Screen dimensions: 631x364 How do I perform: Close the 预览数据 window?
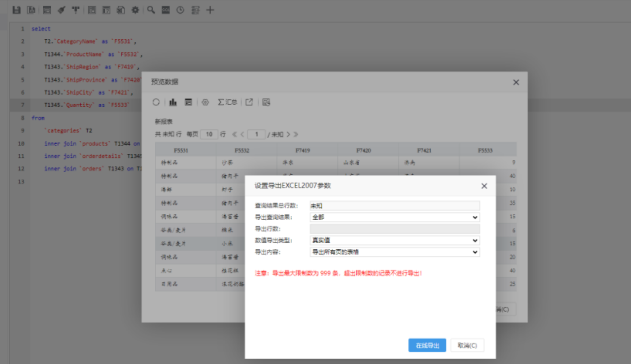click(516, 82)
